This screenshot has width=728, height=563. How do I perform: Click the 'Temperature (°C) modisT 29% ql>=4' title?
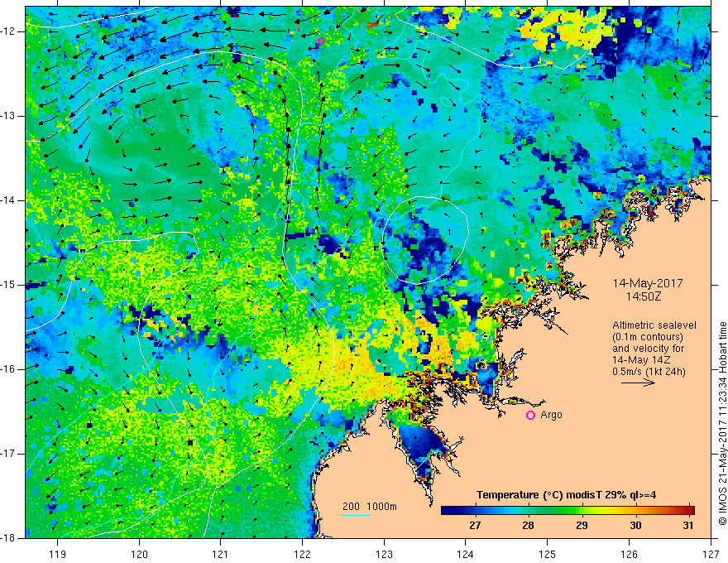(566, 495)
